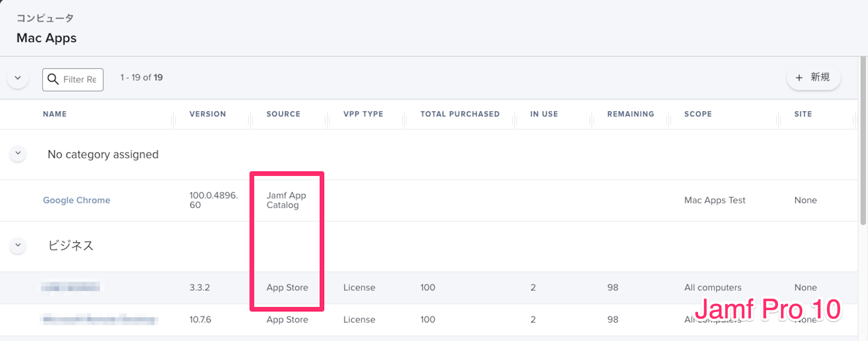868x341 pixels.
Task: Sort by the VPP TYPE column
Action: (x=363, y=114)
